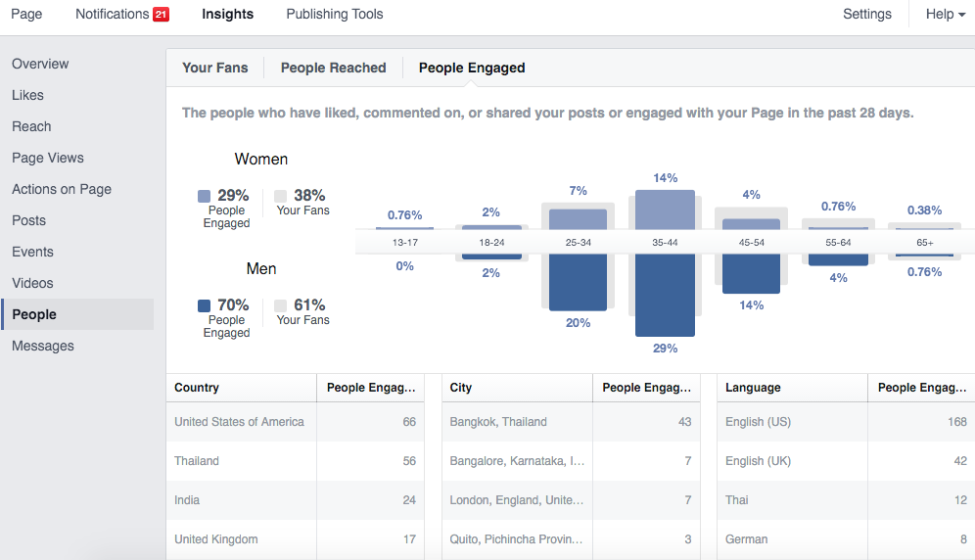Viewport: 975px width, 560px height.
Task: Click the women 25-34 bar showing 7%
Action: coord(578,218)
